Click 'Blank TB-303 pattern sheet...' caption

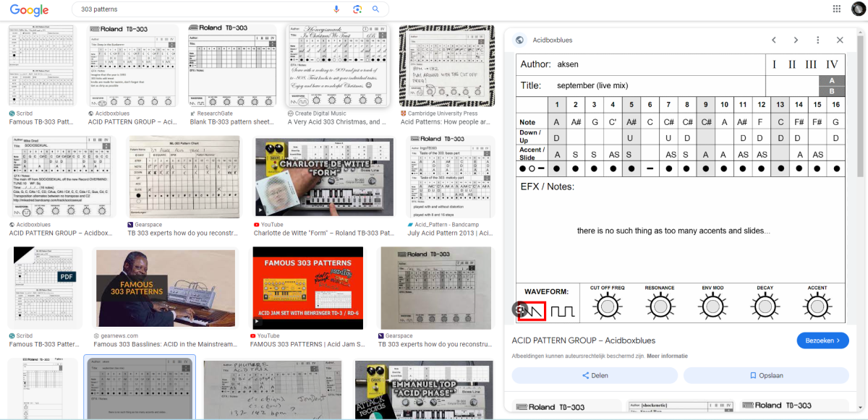(231, 122)
